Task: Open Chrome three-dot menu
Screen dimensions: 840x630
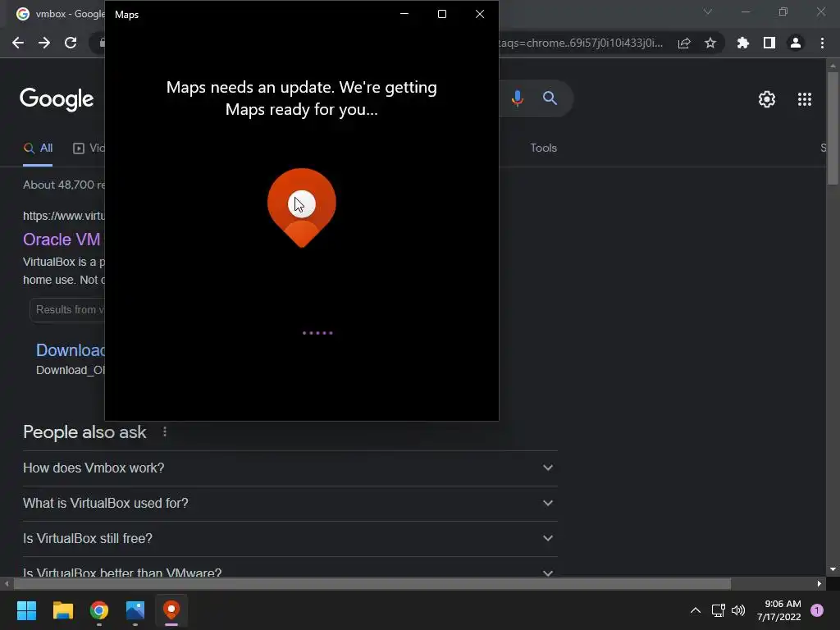Action: [822, 43]
